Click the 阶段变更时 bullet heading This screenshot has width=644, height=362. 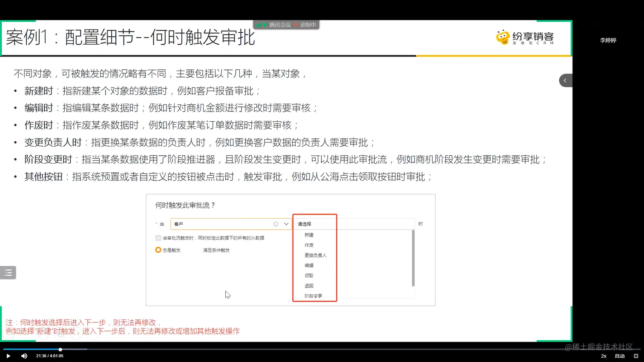(x=48, y=160)
